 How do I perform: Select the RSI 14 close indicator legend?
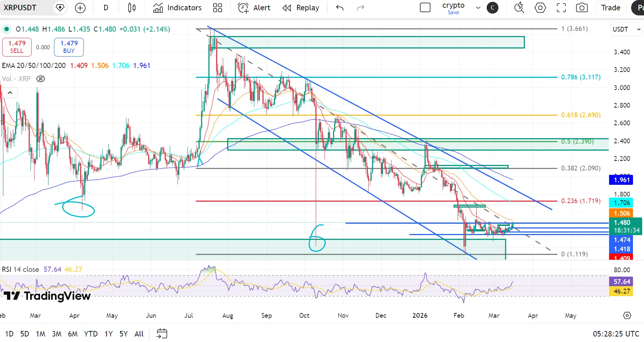click(x=21, y=269)
